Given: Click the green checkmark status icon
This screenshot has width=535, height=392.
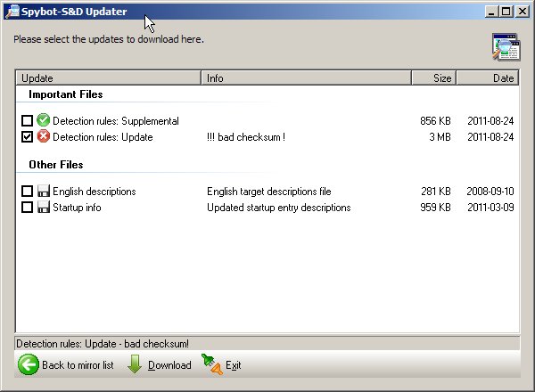Looking at the screenshot, I should click(44, 120).
